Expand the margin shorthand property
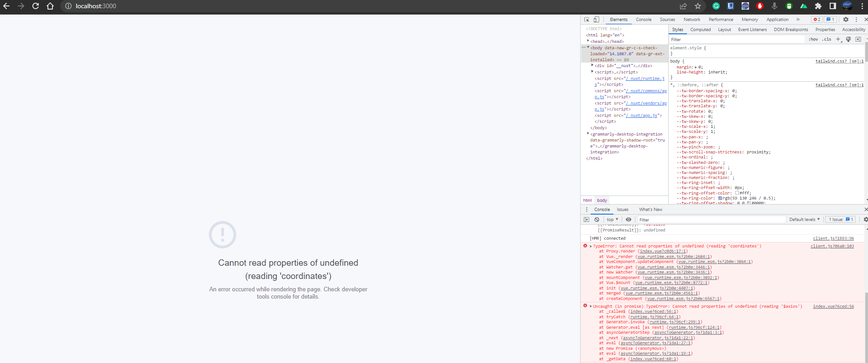Screen dimensions: 868x363 pos(696,67)
